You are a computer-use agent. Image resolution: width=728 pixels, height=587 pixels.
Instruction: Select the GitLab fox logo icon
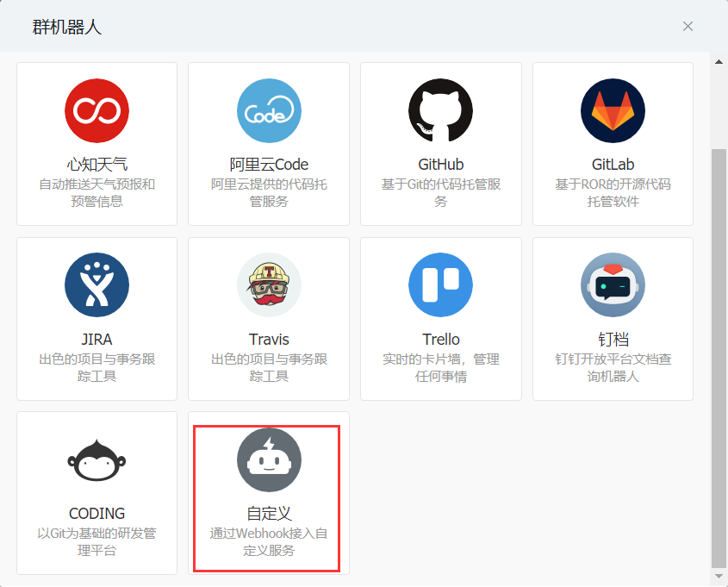point(613,110)
